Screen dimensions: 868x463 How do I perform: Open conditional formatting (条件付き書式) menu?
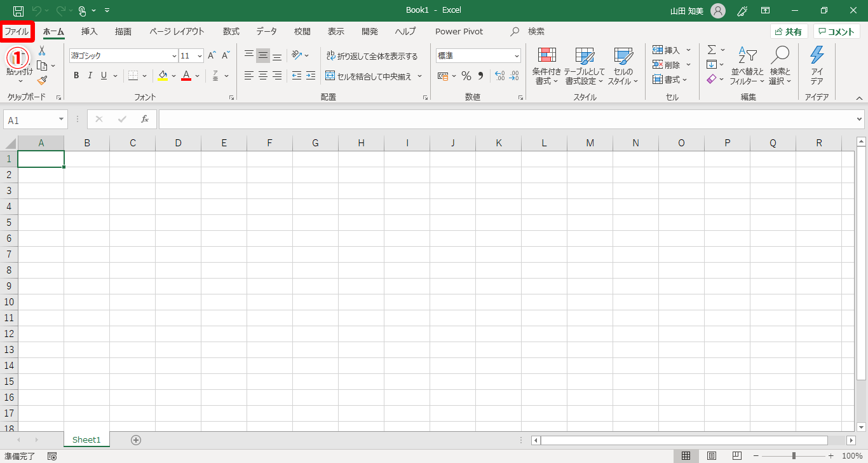[546, 66]
